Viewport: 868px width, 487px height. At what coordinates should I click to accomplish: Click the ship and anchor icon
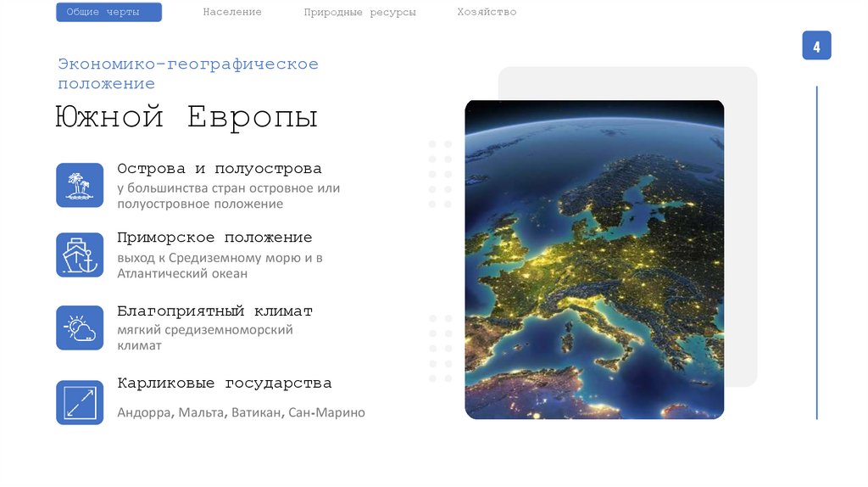point(80,255)
